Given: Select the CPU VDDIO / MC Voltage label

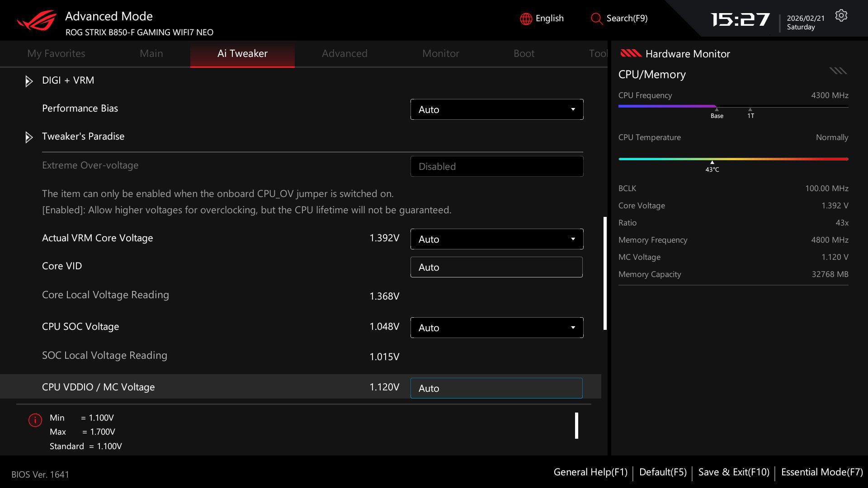Looking at the screenshot, I should (x=98, y=387).
